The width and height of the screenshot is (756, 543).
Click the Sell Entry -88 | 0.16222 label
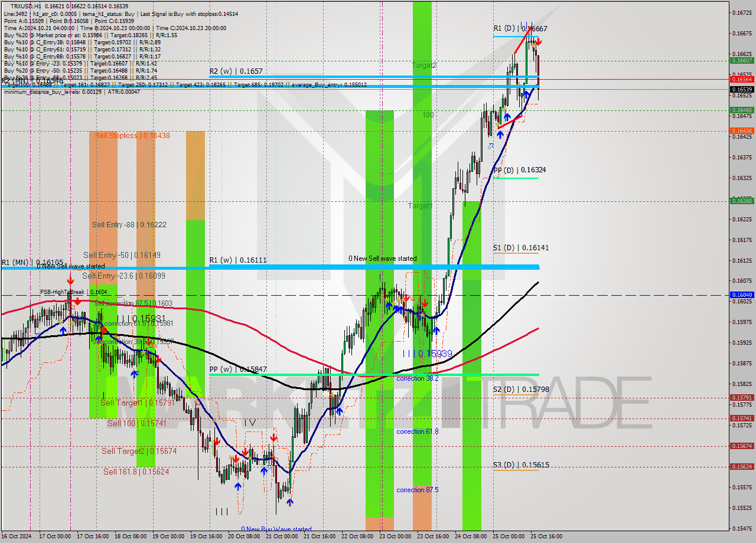(129, 225)
